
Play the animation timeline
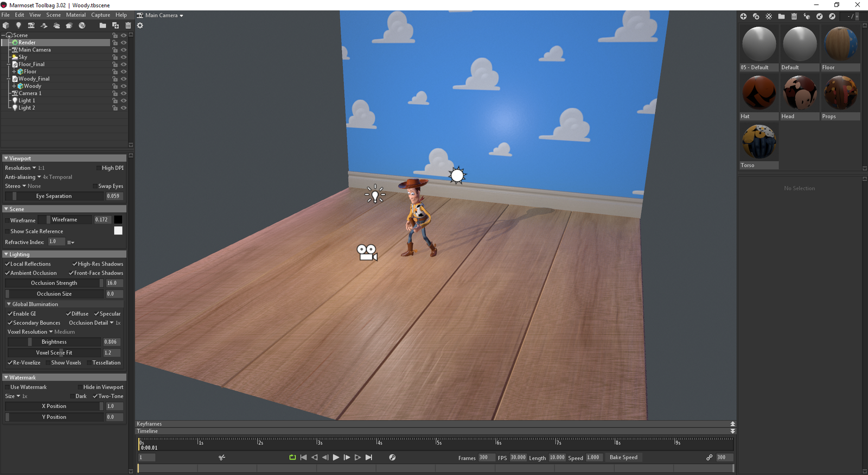pyautogui.click(x=336, y=458)
